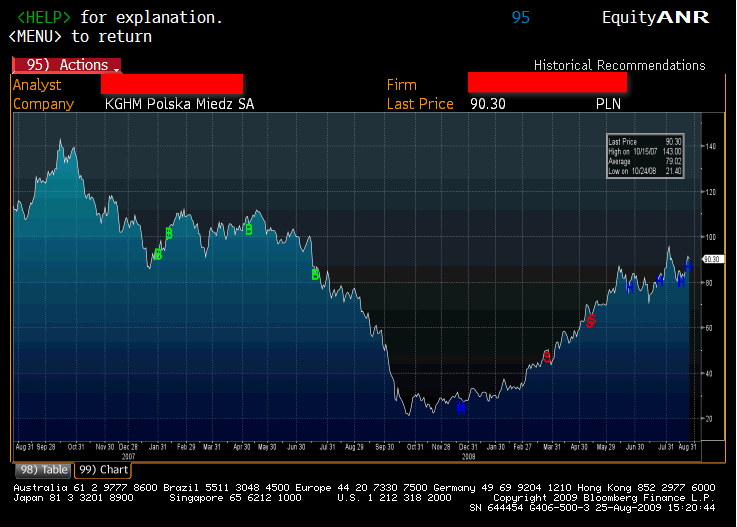This screenshot has height=527, width=737.
Task: Click the price summary legend box
Action: (645, 156)
